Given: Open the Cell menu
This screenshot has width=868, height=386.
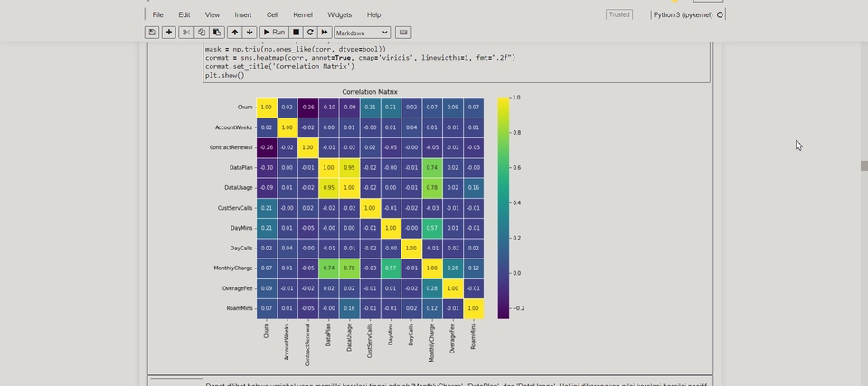Looking at the screenshot, I should [272, 15].
